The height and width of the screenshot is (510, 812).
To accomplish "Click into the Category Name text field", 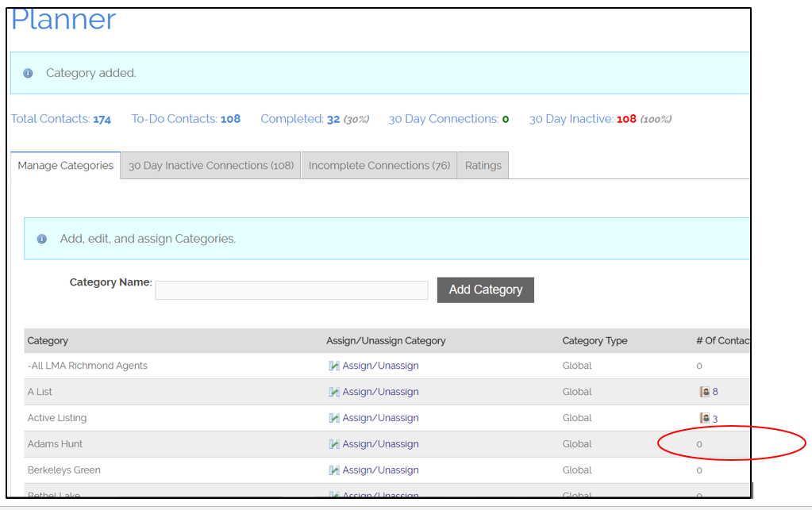I will pyautogui.click(x=291, y=290).
